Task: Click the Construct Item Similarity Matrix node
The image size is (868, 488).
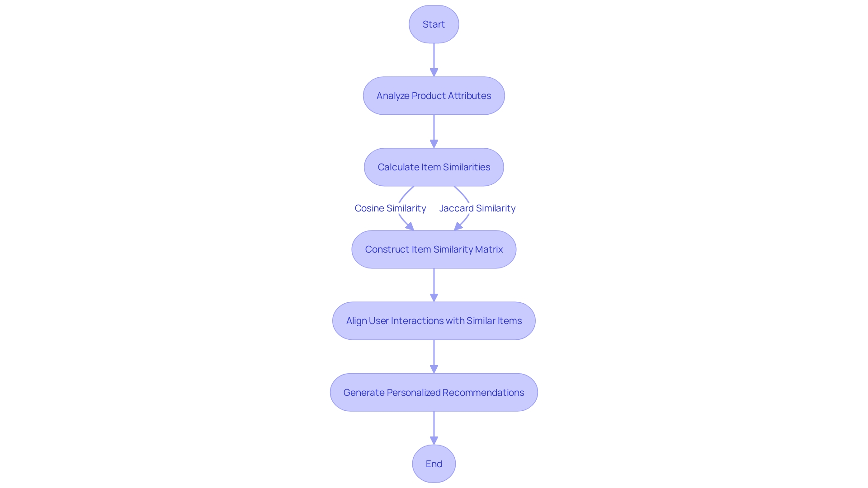Action: 434,249
